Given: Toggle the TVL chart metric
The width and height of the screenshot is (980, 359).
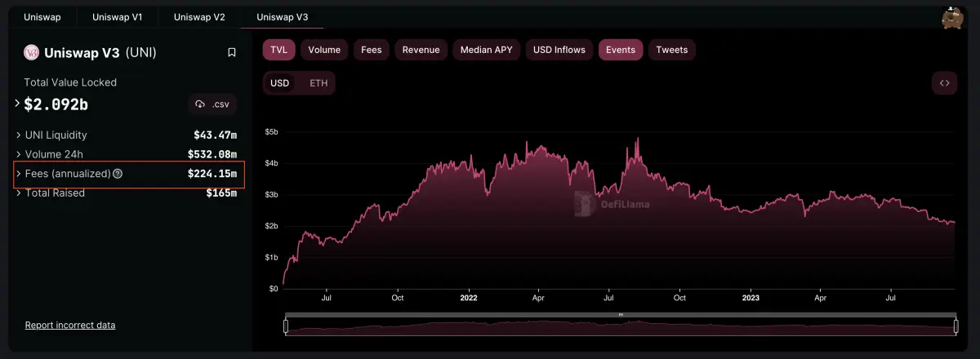Looking at the screenshot, I should pos(279,50).
